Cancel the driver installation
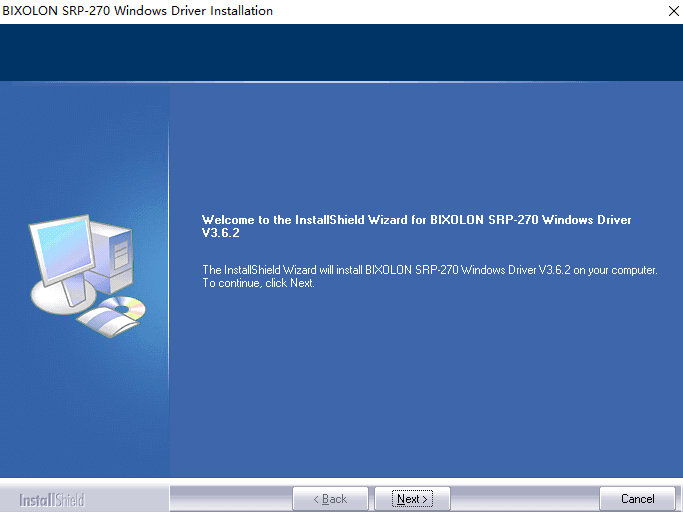 point(637,498)
